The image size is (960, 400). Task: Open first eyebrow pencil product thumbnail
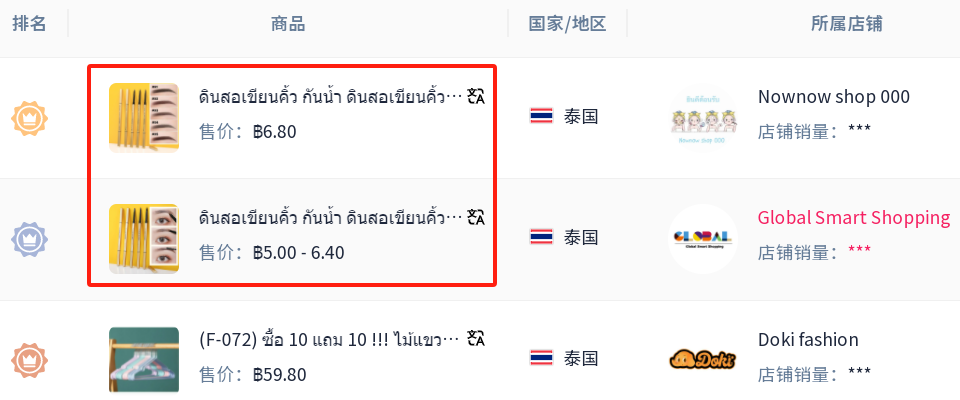144,118
